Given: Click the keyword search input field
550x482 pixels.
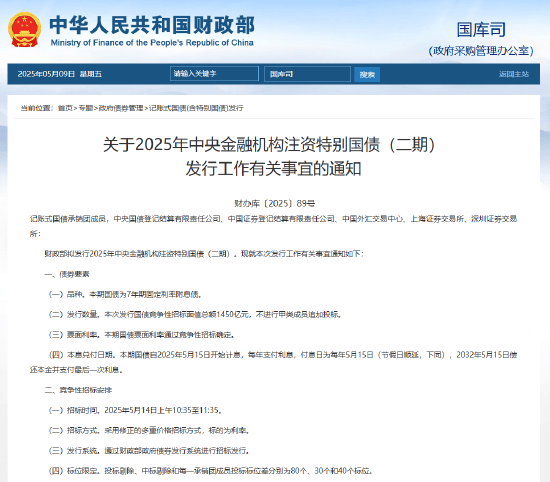Looking at the screenshot, I should point(214,74).
